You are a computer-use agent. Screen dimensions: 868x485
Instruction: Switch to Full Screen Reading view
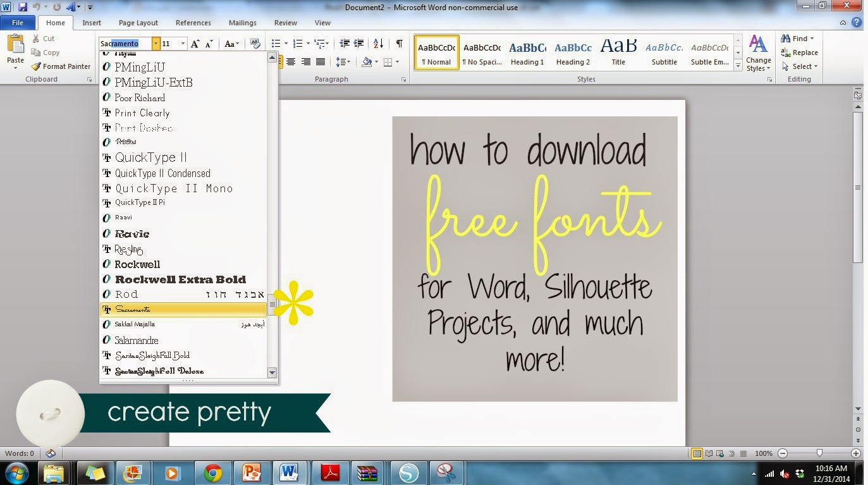pos(709,453)
